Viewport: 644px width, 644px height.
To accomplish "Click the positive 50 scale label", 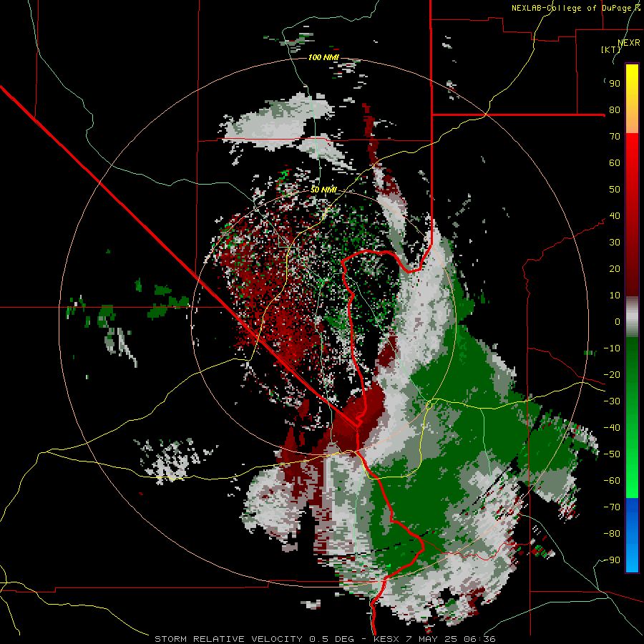I will click(615, 190).
